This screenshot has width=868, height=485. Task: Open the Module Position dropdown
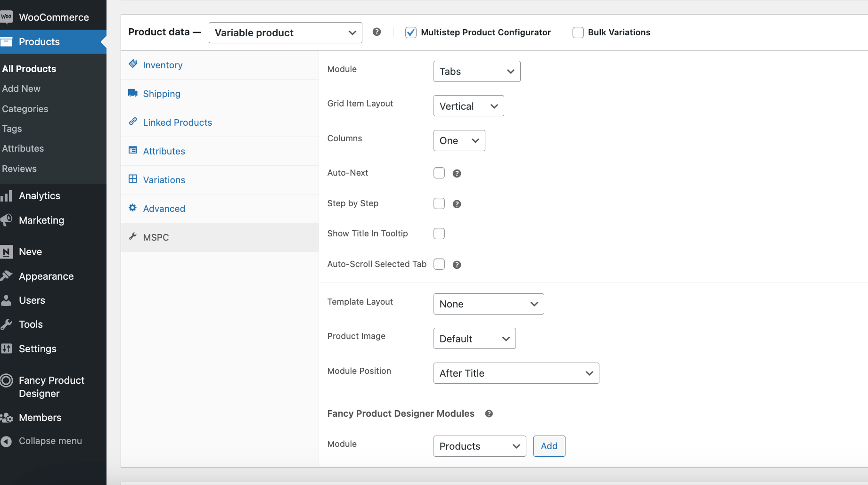(x=516, y=373)
